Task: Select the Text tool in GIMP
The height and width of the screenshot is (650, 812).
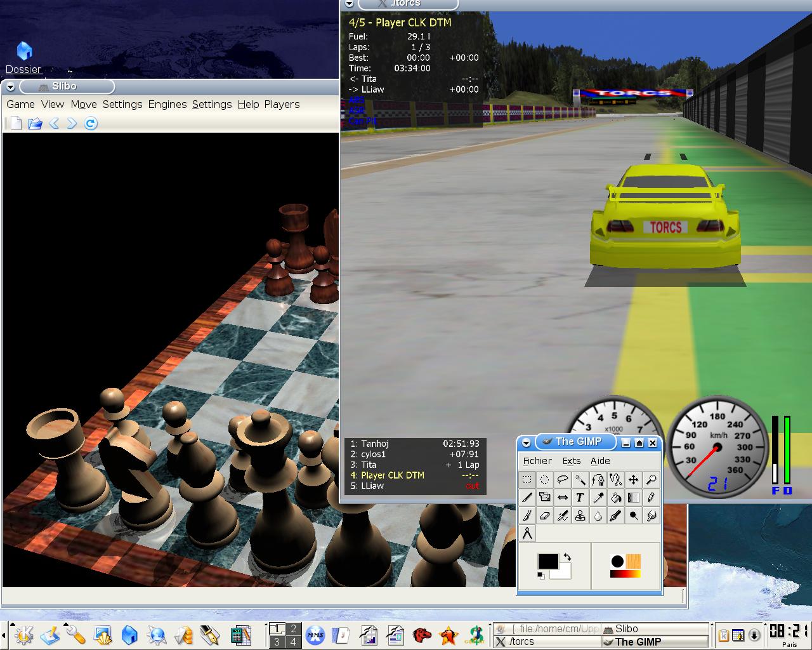Action: click(x=580, y=498)
